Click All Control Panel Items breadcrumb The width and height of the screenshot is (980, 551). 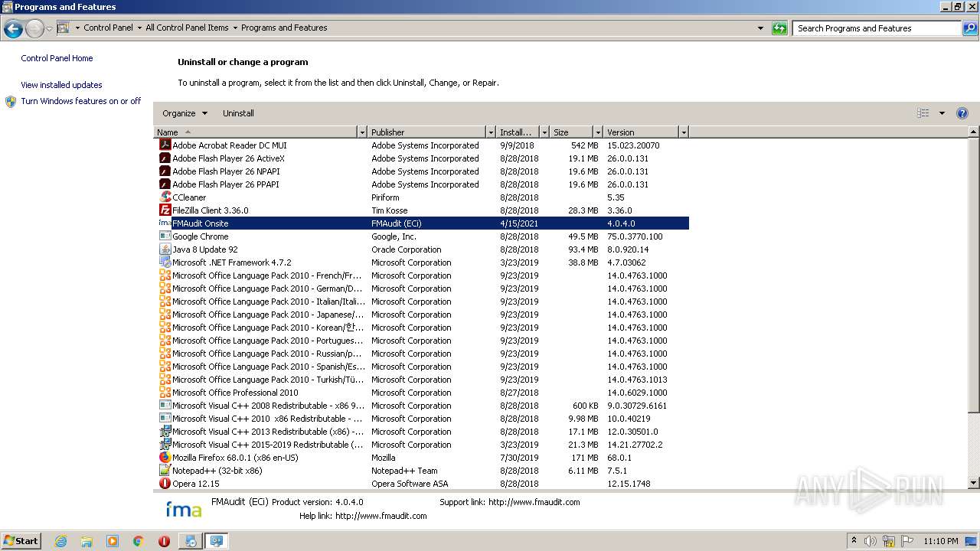(x=187, y=28)
